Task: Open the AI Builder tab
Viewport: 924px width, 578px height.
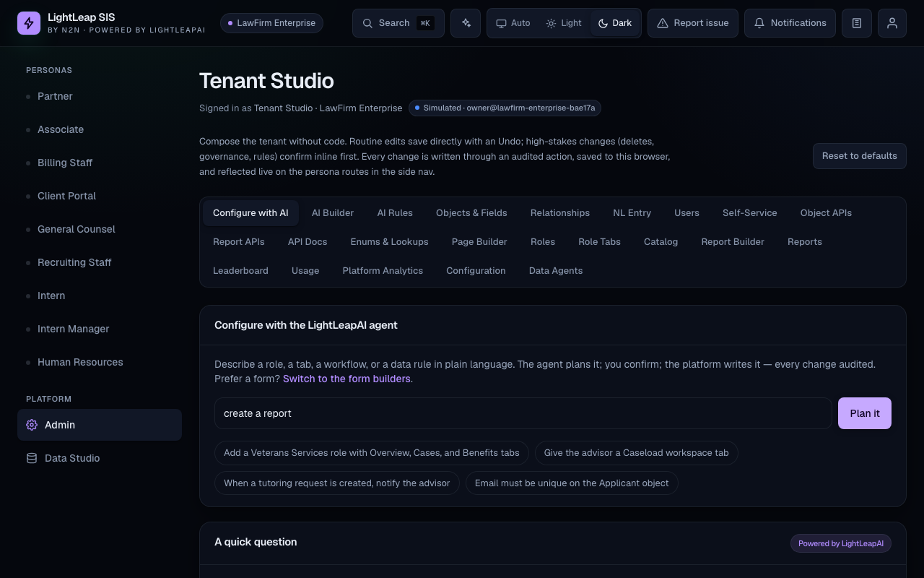Action: 333,213
